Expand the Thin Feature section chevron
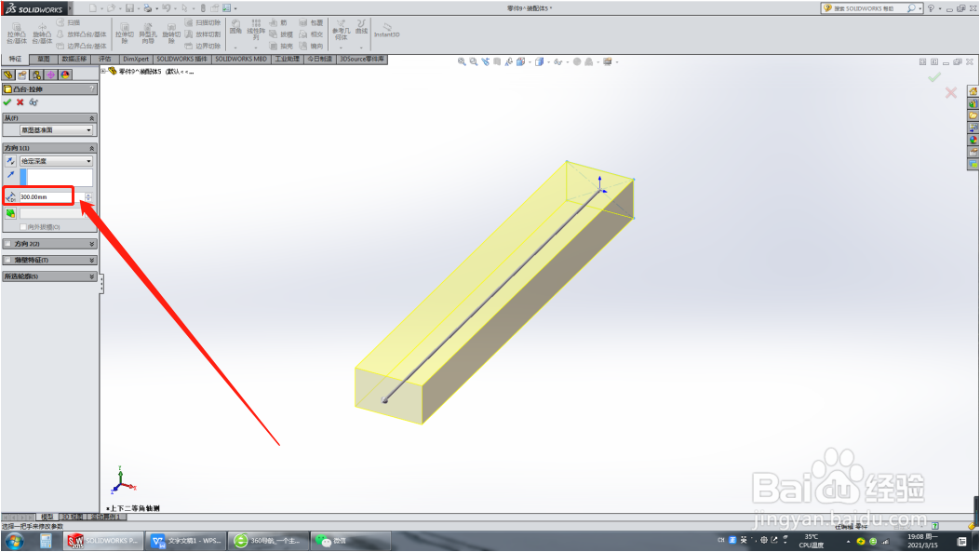The height and width of the screenshot is (552, 980). pos(92,260)
